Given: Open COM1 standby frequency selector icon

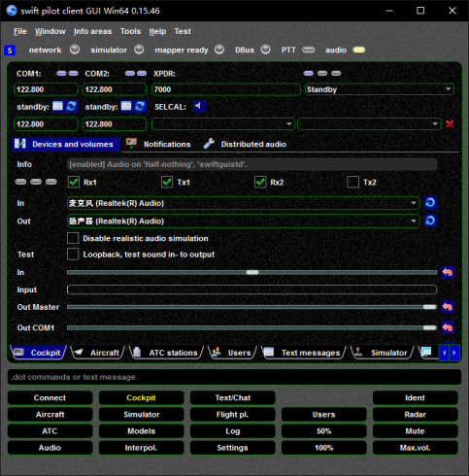Looking at the screenshot, I should coord(58,106).
